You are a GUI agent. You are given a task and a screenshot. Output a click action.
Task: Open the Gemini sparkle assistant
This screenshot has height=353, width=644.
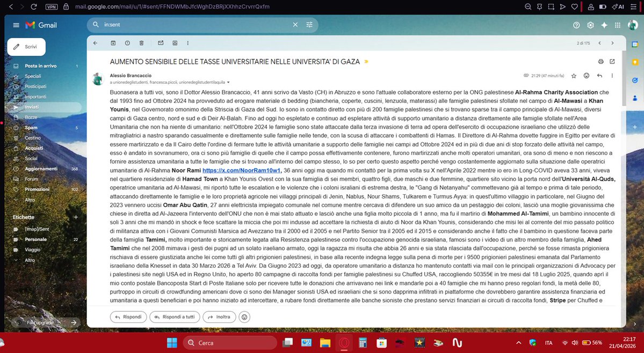[604, 25]
